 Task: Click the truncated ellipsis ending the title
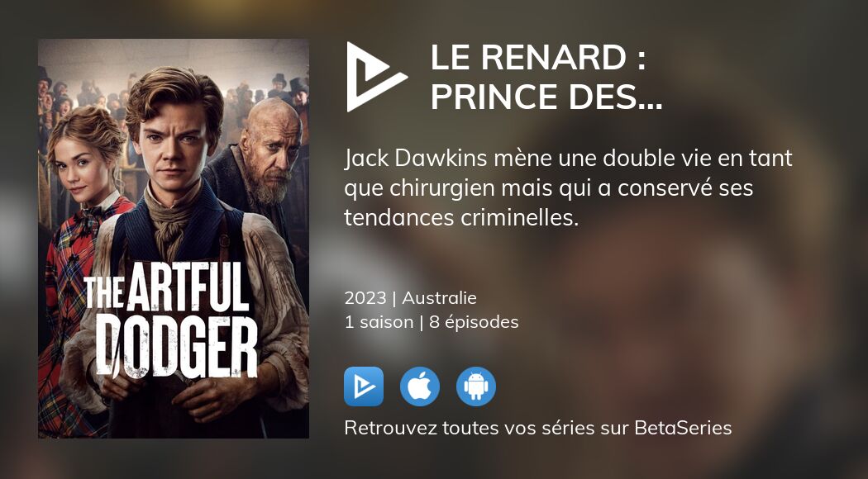(x=653, y=105)
